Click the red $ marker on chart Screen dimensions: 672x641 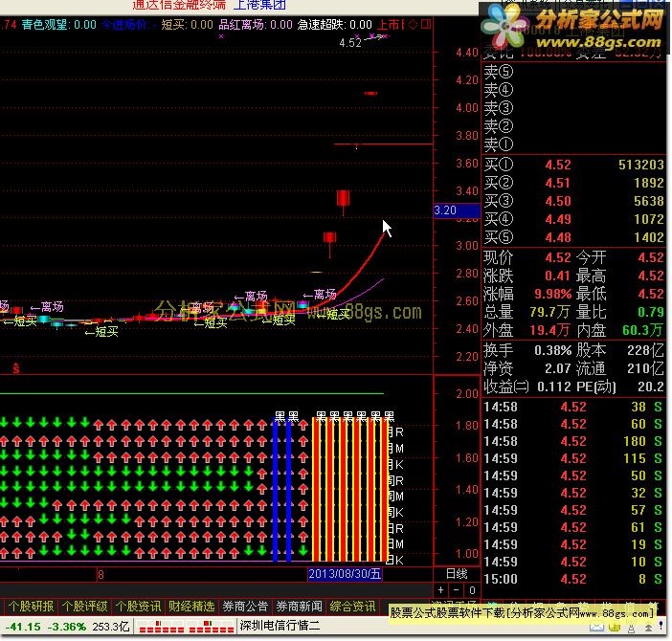[x=16, y=367]
